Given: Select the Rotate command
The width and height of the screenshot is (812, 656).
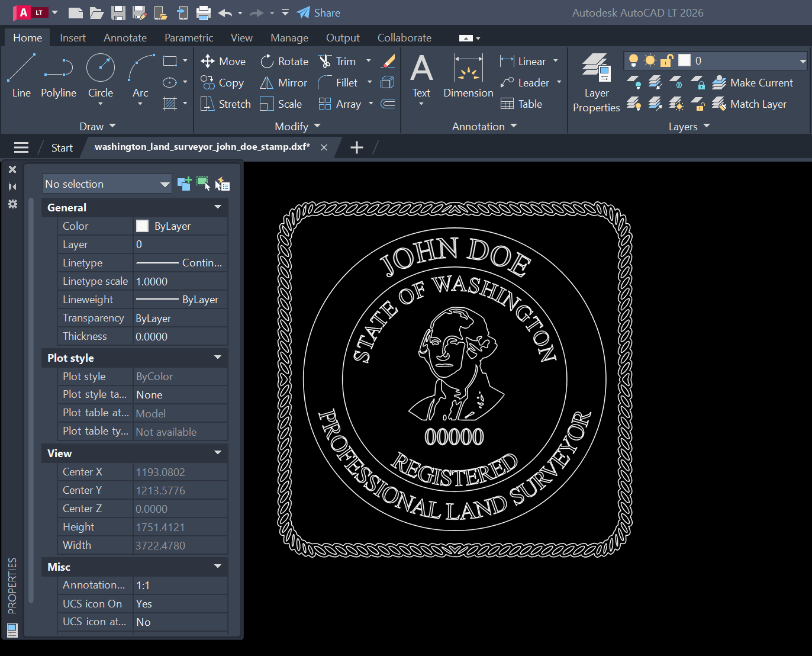Looking at the screenshot, I should coord(284,61).
